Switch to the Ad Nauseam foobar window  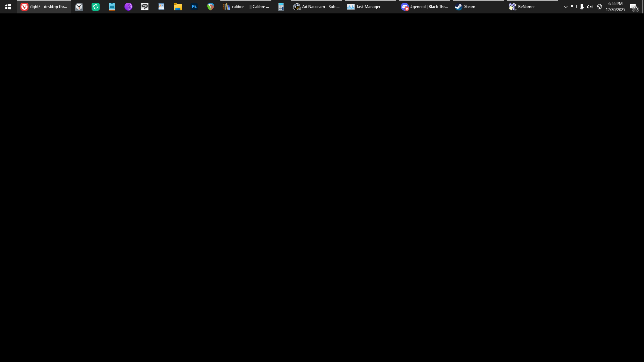[x=316, y=7]
